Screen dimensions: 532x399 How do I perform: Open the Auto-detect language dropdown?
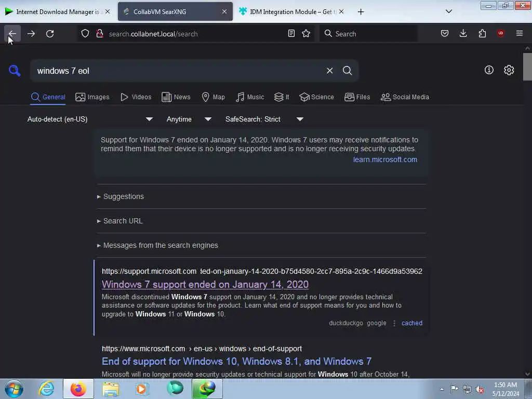pos(90,119)
